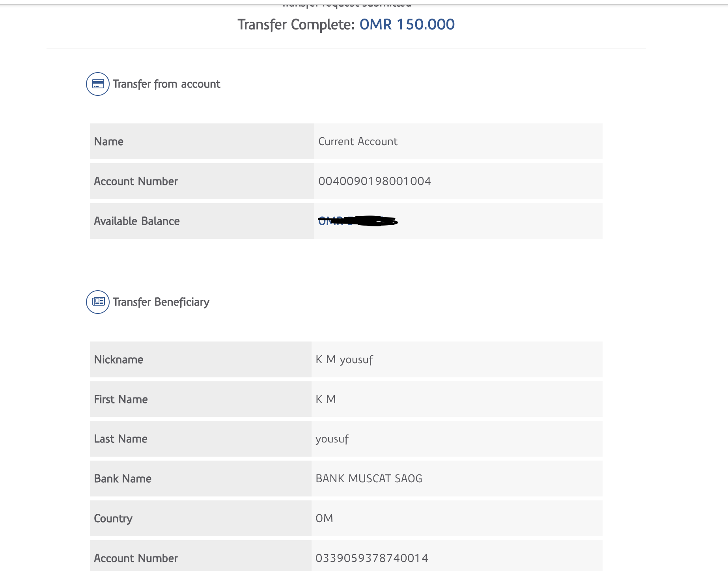Click the Nickname label
The width and height of the screenshot is (728, 571).
(x=119, y=360)
